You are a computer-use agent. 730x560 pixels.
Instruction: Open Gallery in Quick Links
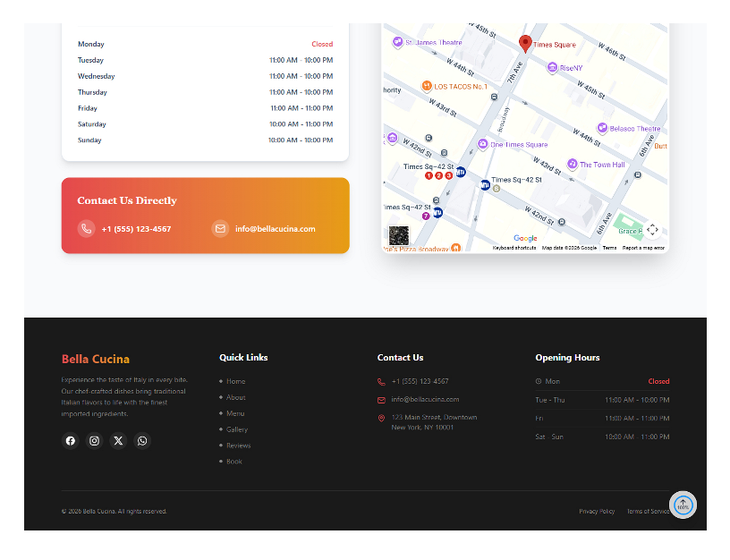(x=237, y=429)
